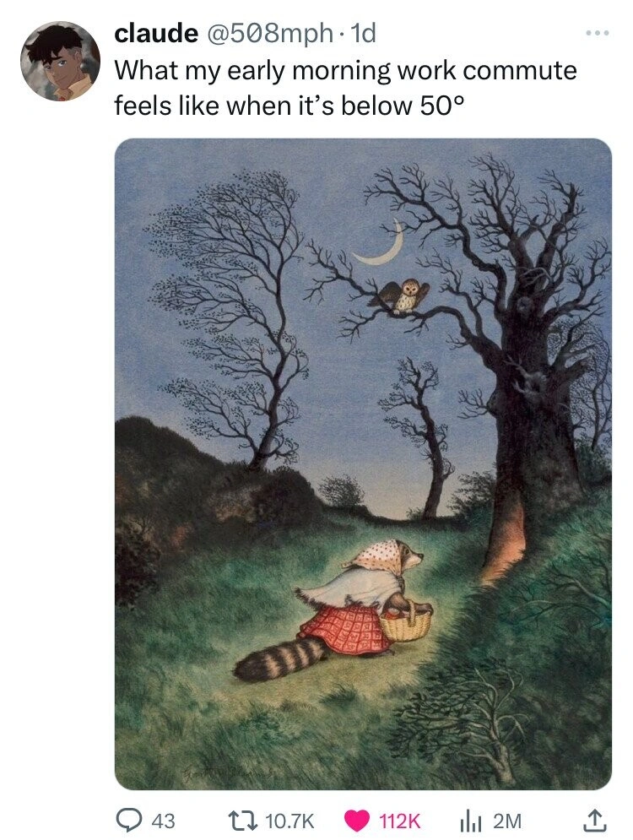The height and width of the screenshot is (840, 633).
Task: Click the 2M views count
Action: pyautogui.click(x=506, y=821)
